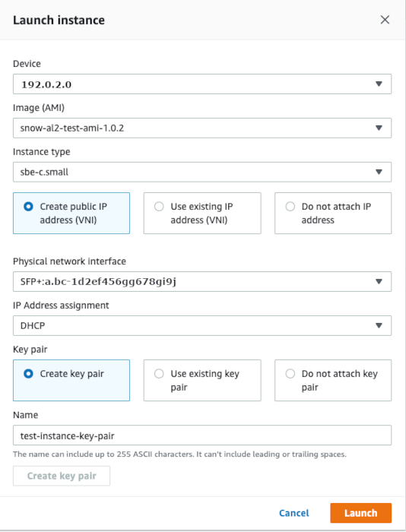Screen dimensions: 406x532
Task: Click the Image (AMI) label
Action: (39, 108)
